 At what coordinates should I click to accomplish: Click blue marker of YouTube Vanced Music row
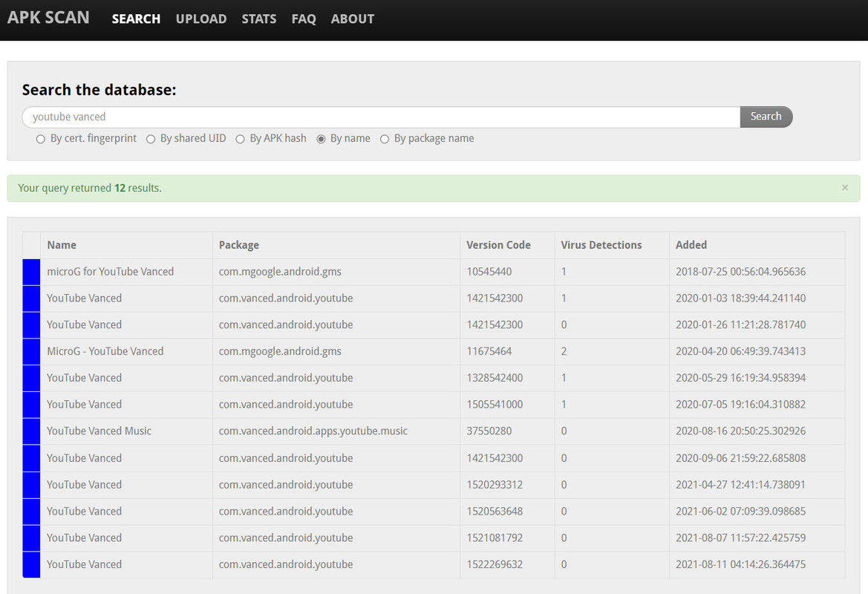pyautogui.click(x=31, y=431)
